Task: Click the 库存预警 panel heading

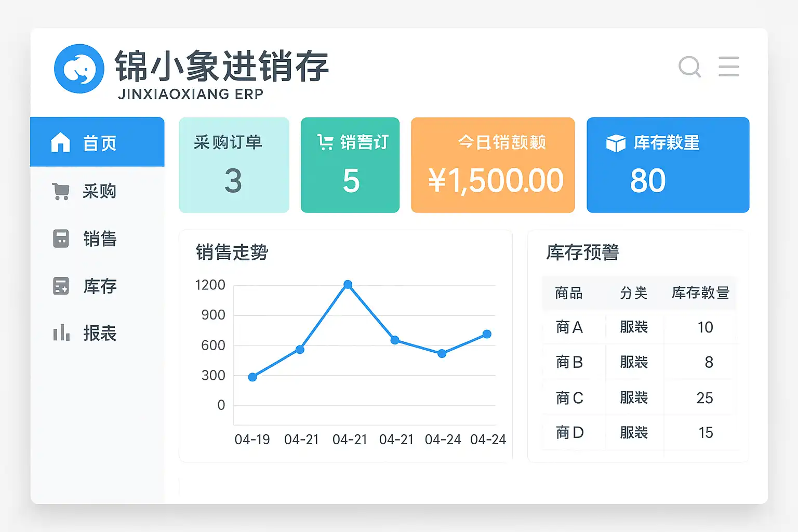Action: [x=582, y=252]
